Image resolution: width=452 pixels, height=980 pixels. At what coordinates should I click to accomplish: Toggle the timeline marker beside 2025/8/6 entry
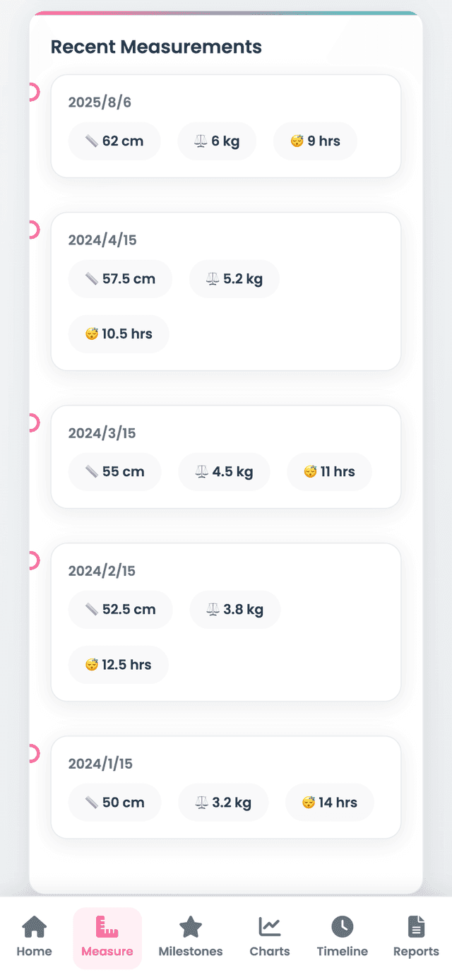[x=32, y=92]
